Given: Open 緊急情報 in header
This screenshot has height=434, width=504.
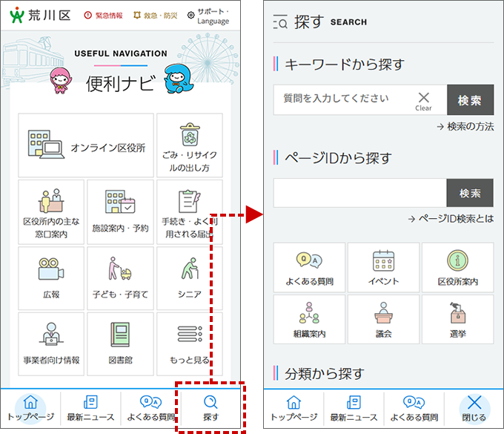Looking at the screenshot, I should click(103, 16).
